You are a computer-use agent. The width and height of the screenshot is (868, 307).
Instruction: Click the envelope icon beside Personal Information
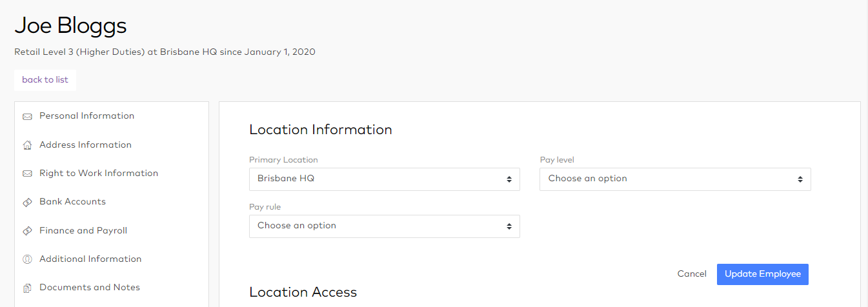click(27, 117)
